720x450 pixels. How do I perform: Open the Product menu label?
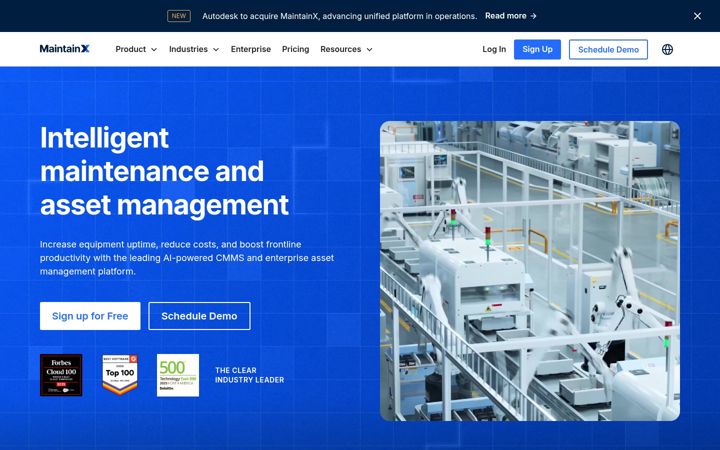[x=130, y=49]
